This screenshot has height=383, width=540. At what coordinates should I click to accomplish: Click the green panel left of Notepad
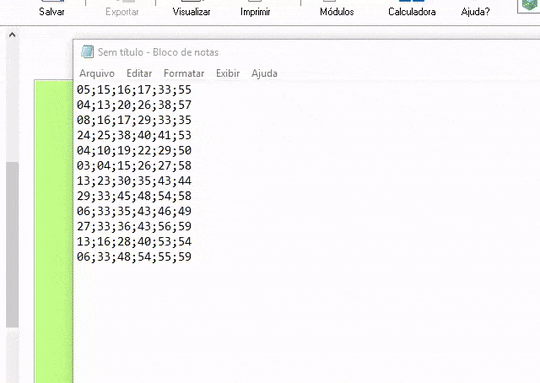(x=54, y=231)
